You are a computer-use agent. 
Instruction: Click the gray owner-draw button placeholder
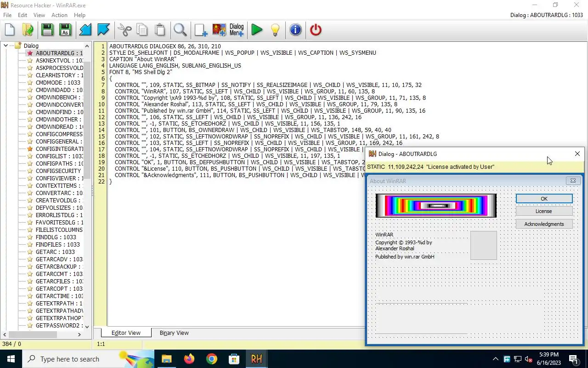[x=484, y=246]
